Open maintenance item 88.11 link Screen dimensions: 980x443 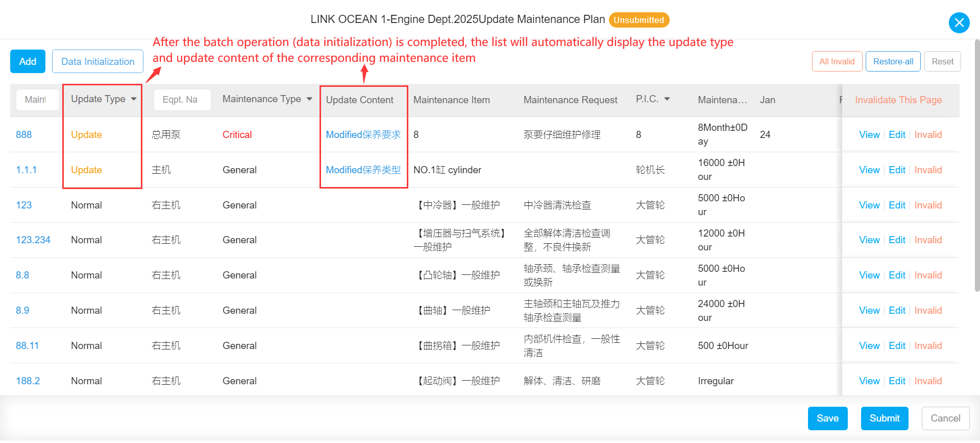[27, 346]
